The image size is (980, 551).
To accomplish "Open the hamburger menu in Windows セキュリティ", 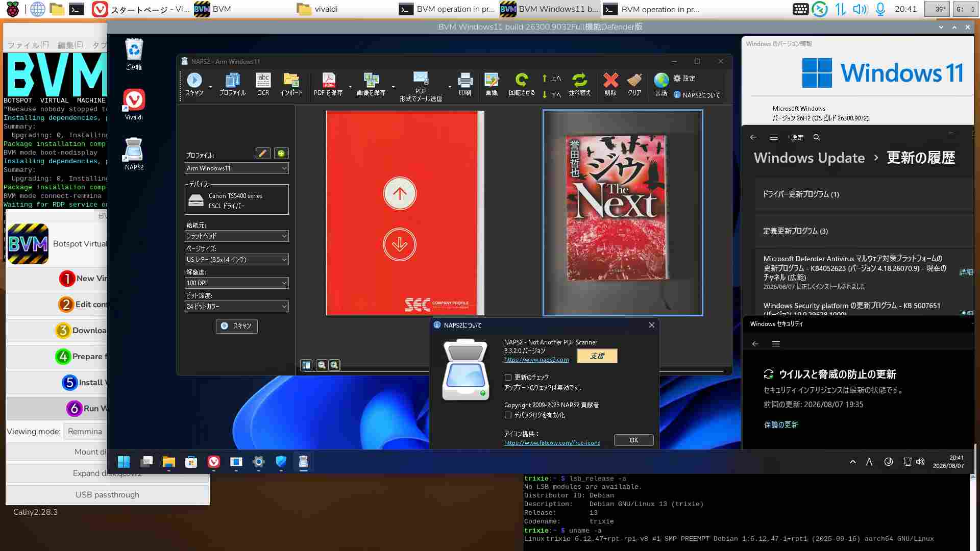I will [776, 344].
